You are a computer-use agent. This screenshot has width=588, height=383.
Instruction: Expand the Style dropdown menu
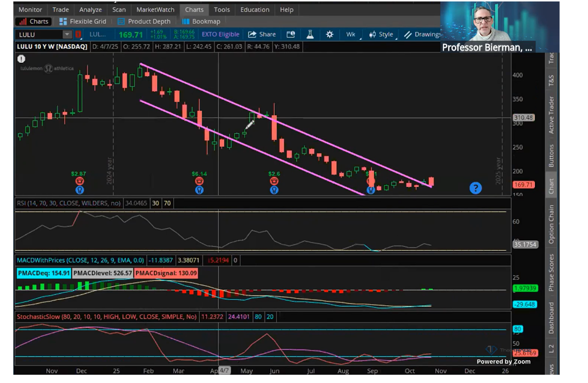(381, 35)
